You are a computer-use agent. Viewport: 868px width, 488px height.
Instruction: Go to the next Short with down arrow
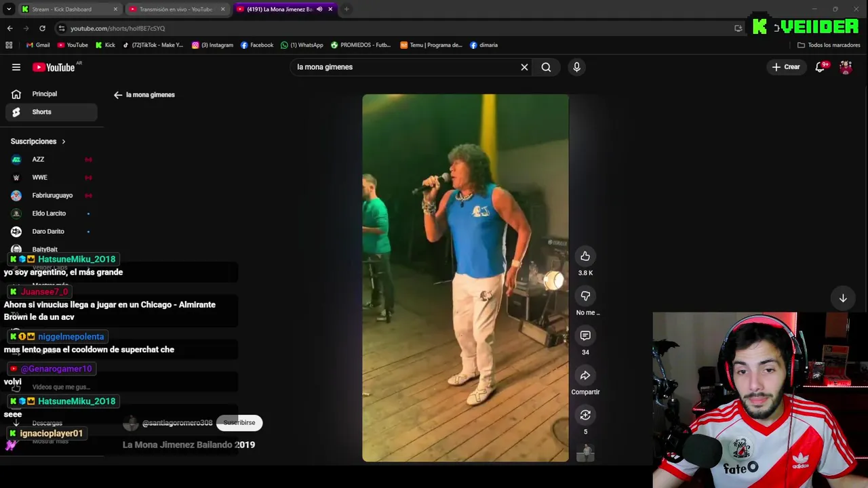tap(843, 298)
